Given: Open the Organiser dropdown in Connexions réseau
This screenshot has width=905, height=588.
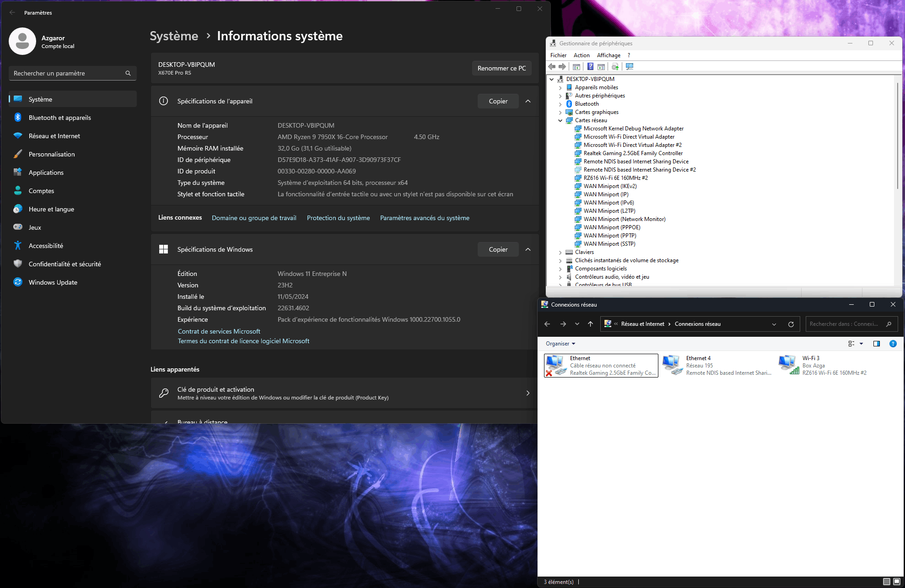Looking at the screenshot, I should 560,344.
